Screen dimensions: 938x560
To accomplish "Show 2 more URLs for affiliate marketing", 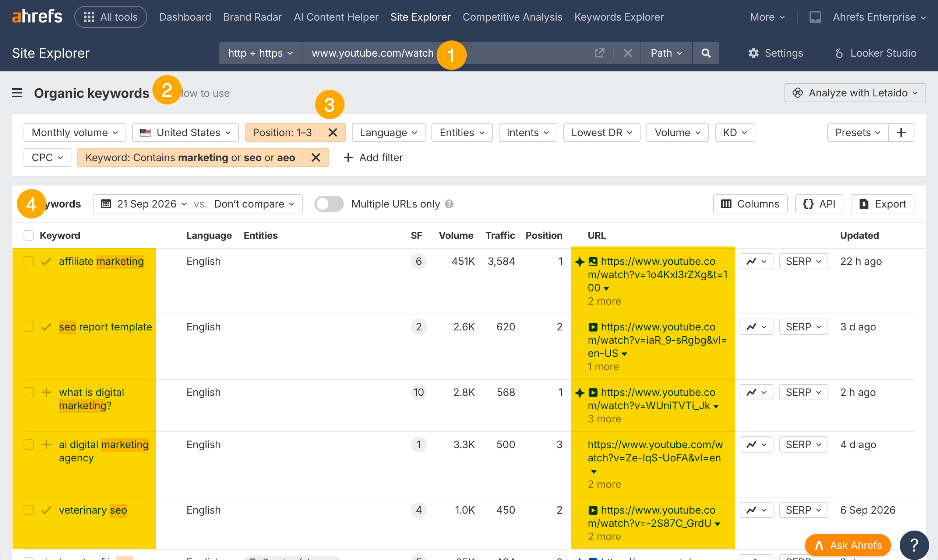I will coord(604,301).
